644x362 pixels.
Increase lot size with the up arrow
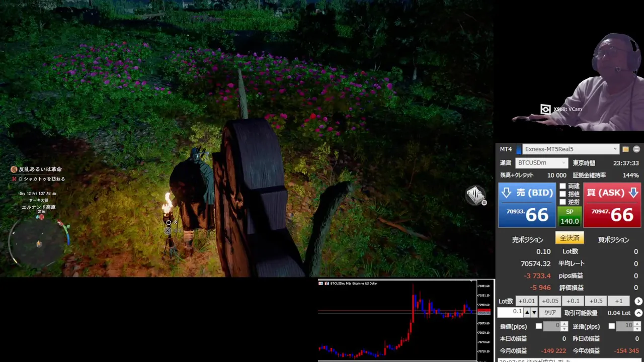527,313
